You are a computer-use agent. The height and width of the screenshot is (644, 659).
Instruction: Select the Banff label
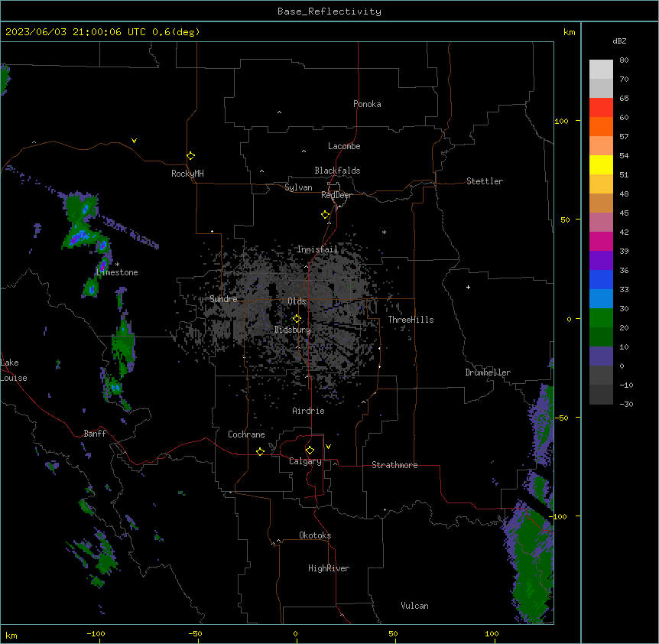tap(95, 434)
